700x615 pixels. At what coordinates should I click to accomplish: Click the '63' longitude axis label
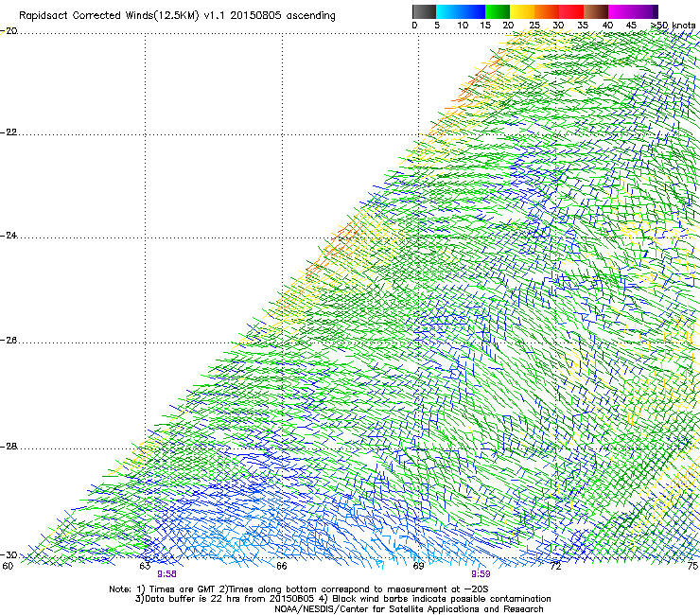(x=145, y=566)
